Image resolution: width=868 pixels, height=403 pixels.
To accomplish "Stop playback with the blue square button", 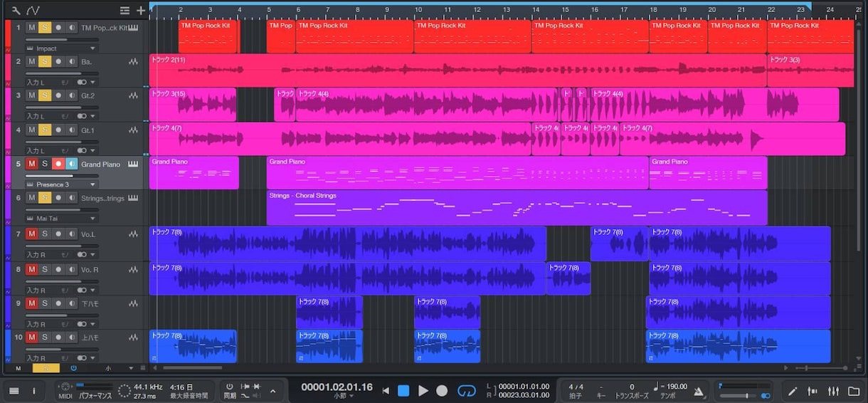I will pyautogui.click(x=403, y=390).
